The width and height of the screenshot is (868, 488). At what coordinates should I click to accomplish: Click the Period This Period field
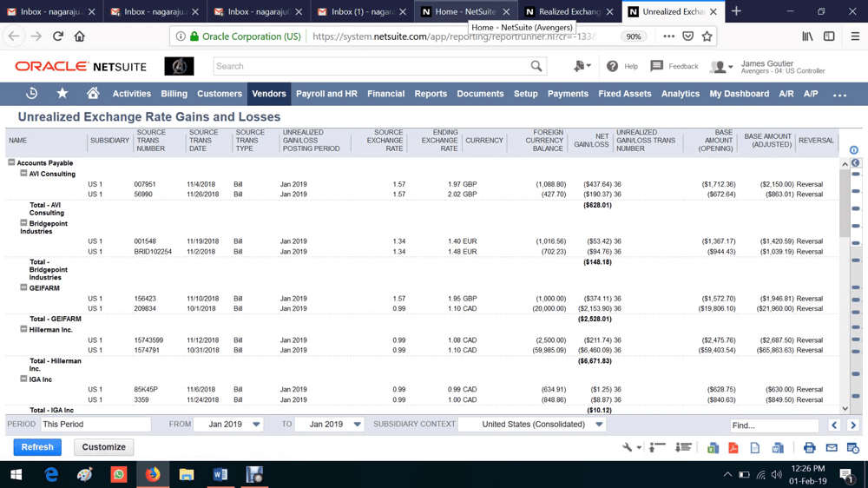pos(95,425)
